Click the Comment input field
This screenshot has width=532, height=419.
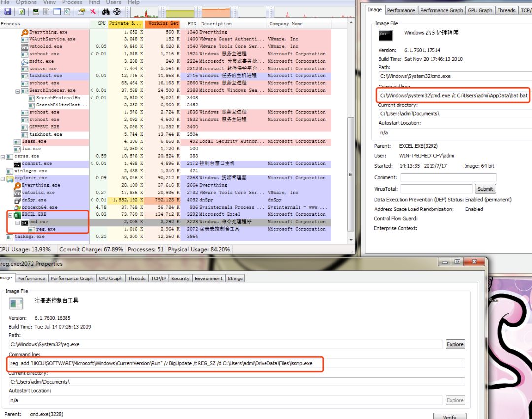448,177
